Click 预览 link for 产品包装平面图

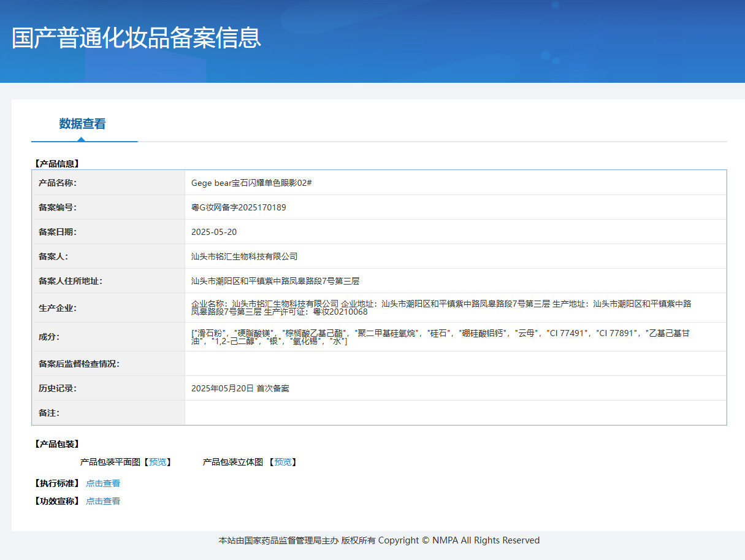(158, 462)
